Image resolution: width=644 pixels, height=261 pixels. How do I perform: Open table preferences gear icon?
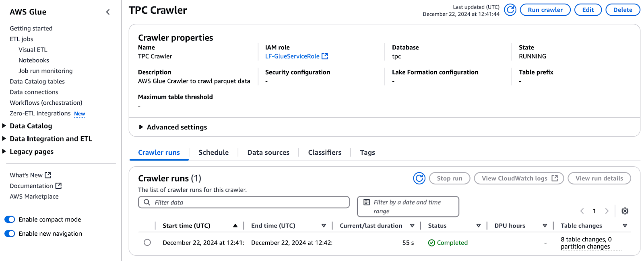point(625,211)
